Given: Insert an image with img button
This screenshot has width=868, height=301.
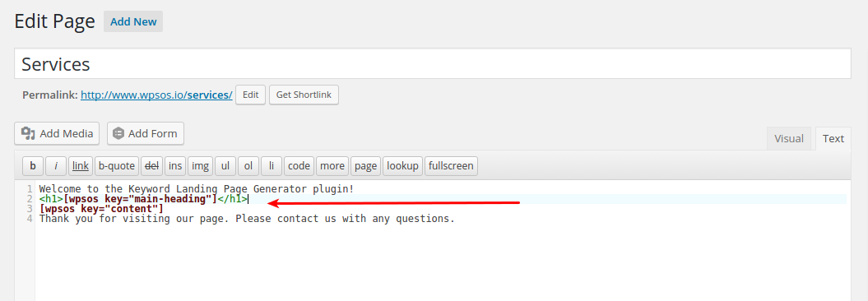Looking at the screenshot, I should (x=201, y=165).
